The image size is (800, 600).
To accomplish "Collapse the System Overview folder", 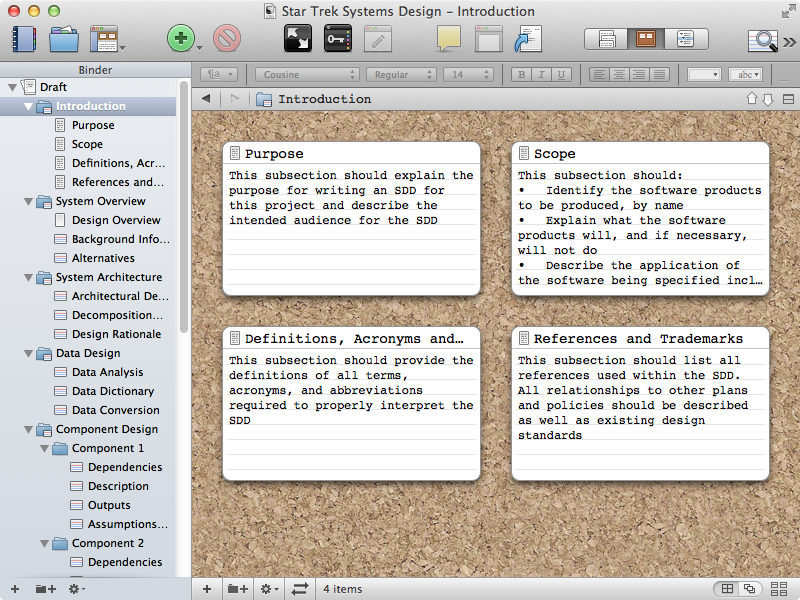I will click(29, 201).
